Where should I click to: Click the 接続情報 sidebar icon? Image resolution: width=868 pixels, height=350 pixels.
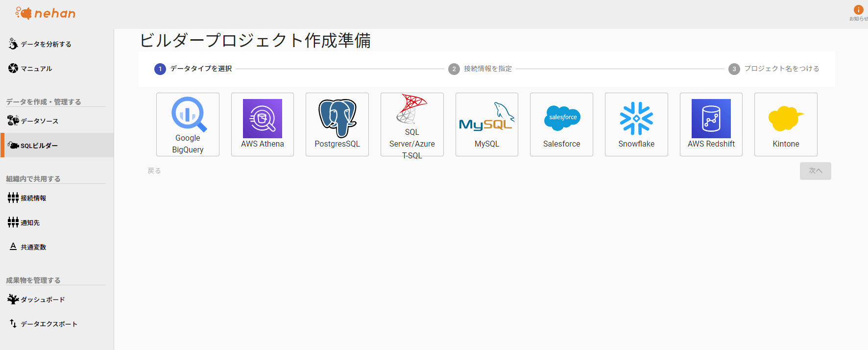pyautogui.click(x=13, y=198)
